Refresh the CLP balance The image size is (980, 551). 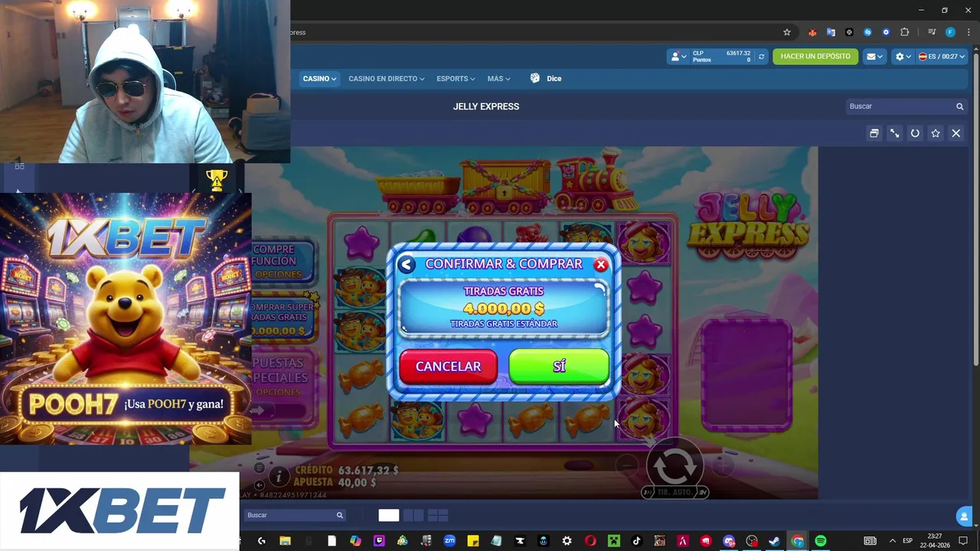click(x=761, y=57)
